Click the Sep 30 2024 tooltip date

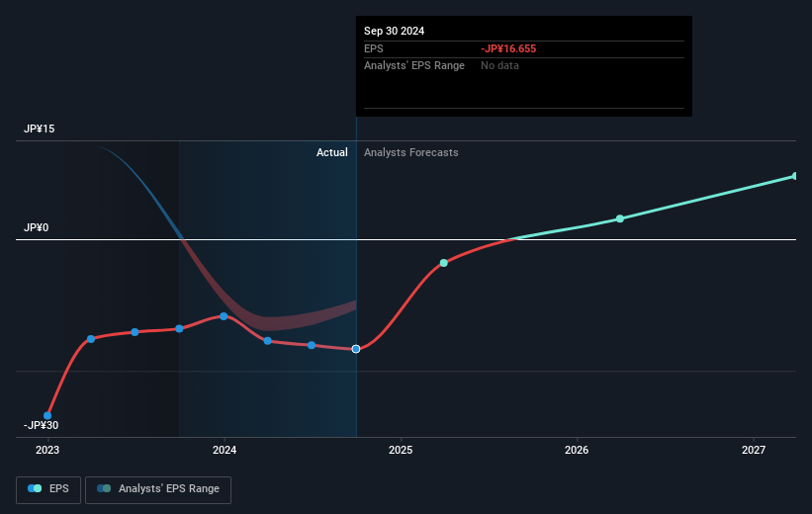(394, 31)
